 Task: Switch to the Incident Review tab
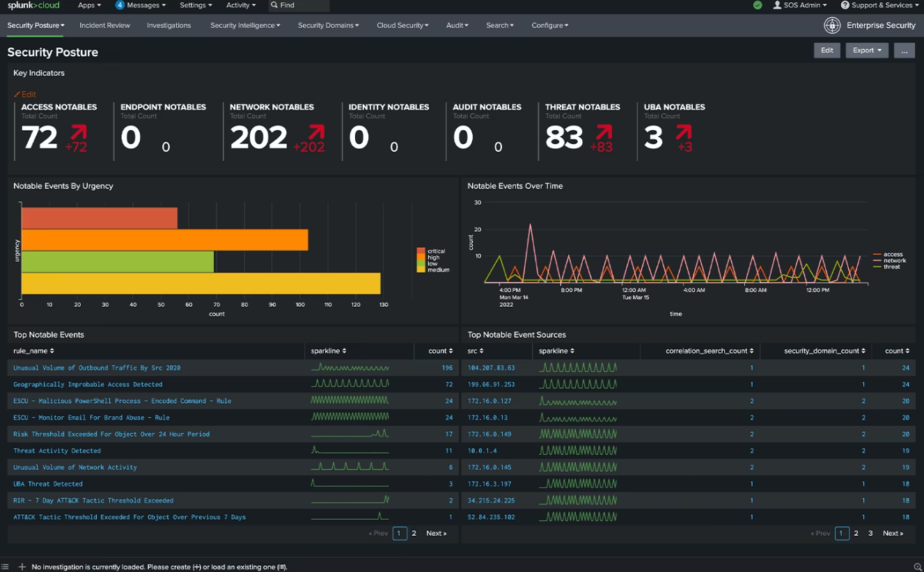(x=104, y=25)
